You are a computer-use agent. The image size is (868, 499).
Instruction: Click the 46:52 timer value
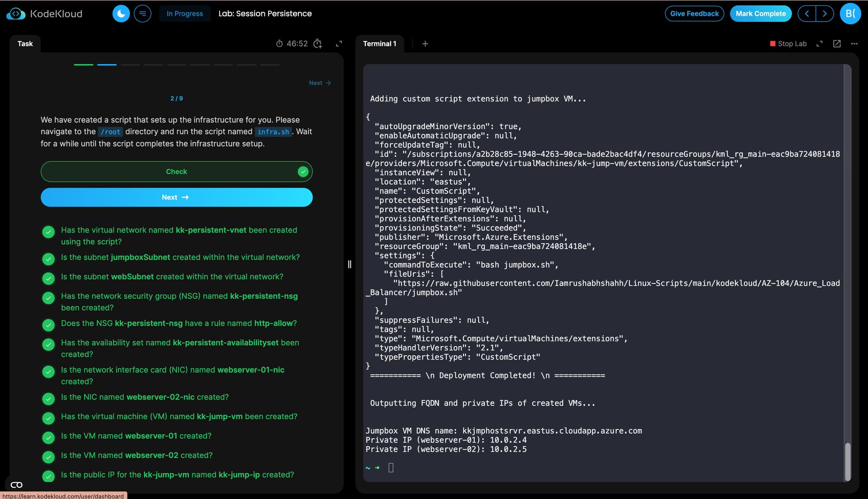coord(297,44)
